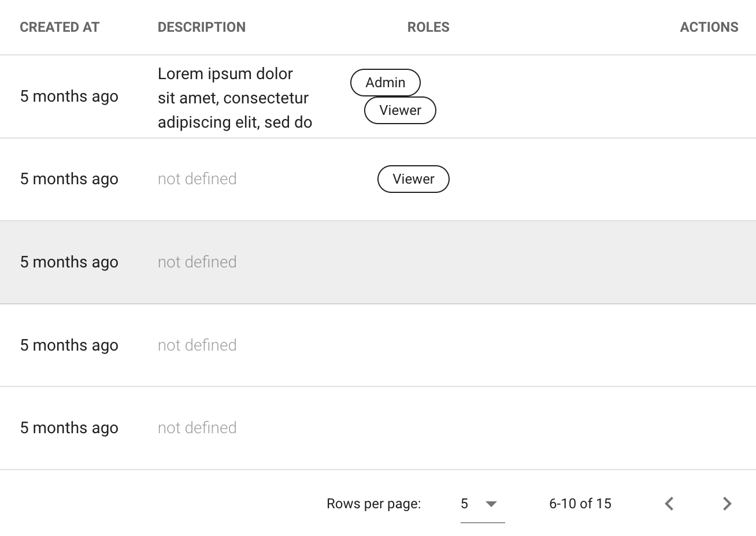756x536 pixels.
Task: Click the ROLES column header
Action: pyautogui.click(x=428, y=27)
